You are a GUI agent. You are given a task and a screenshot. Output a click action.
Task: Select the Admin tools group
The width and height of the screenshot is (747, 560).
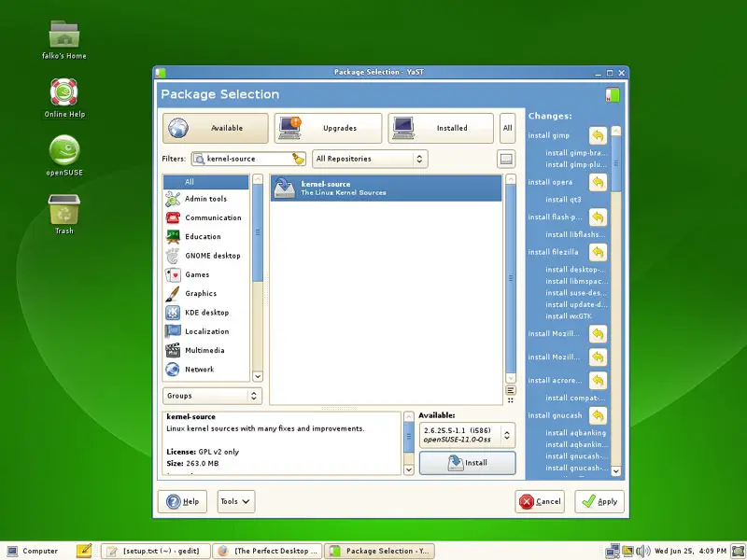205,199
